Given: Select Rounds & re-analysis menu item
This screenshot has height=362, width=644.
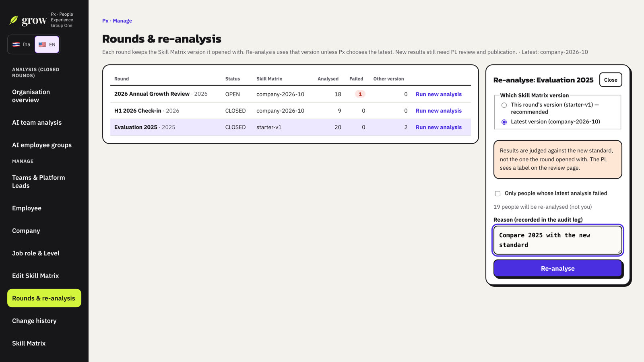Looking at the screenshot, I should point(44,298).
